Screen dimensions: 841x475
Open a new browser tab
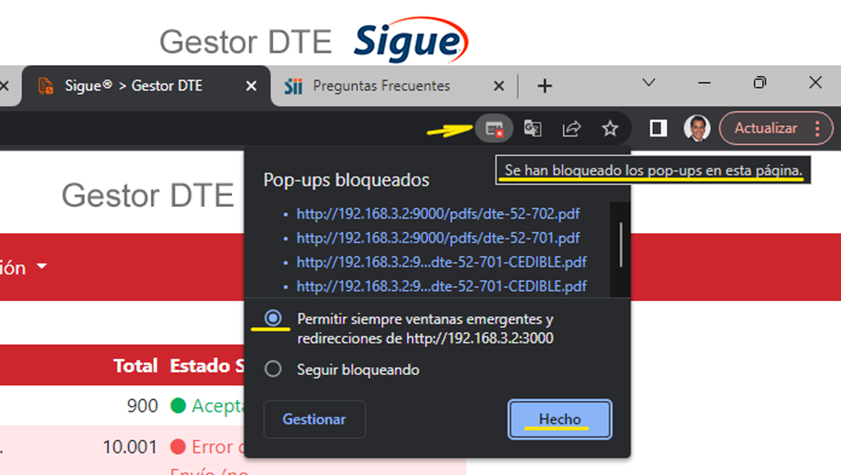(544, 86)
